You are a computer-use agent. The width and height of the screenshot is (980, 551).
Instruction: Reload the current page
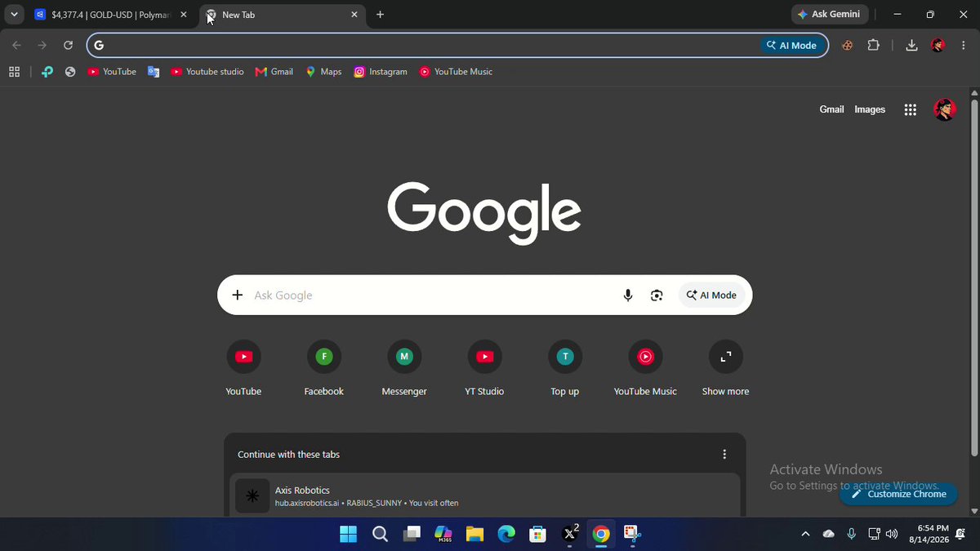68,45
